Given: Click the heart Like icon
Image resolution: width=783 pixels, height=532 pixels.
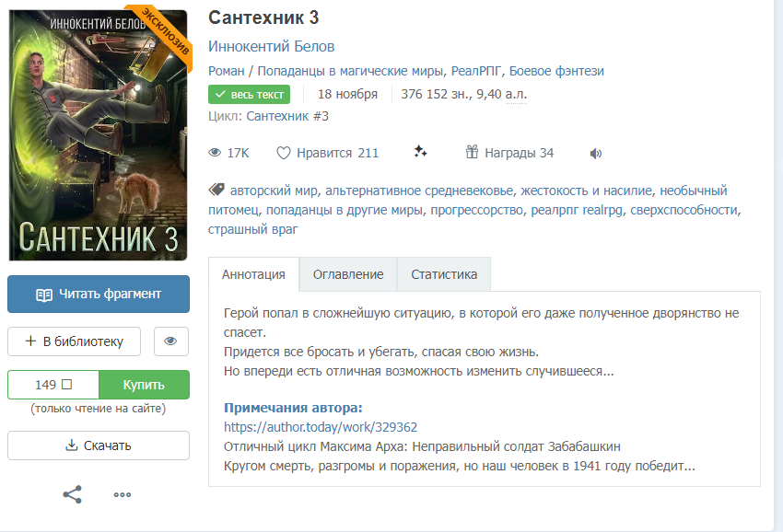Looking at the screenshot, I should (x=283, y=153).
